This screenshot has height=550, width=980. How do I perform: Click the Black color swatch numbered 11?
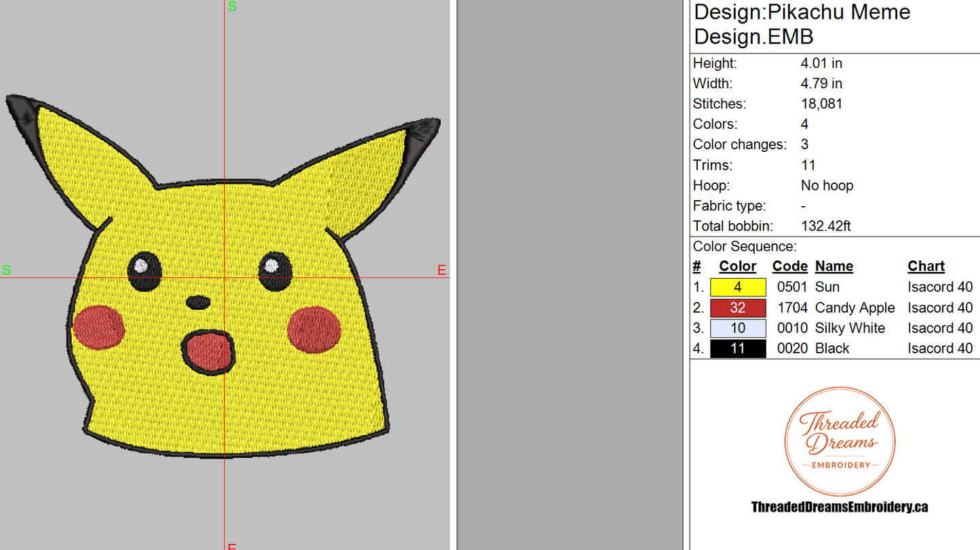738,349
